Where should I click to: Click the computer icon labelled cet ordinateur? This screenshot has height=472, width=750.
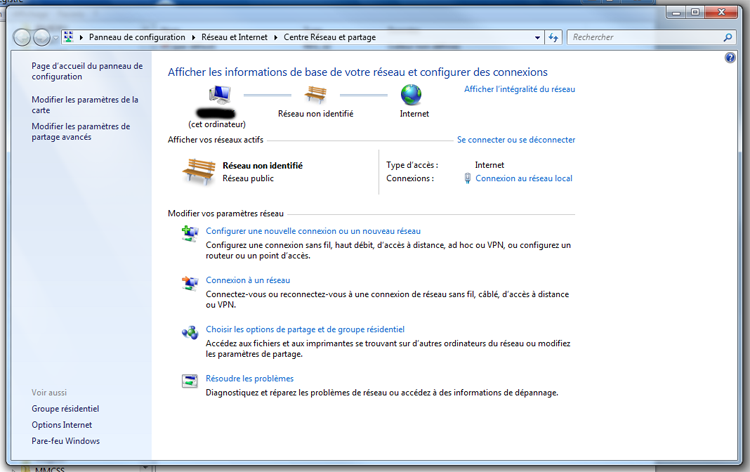(220, 95)
